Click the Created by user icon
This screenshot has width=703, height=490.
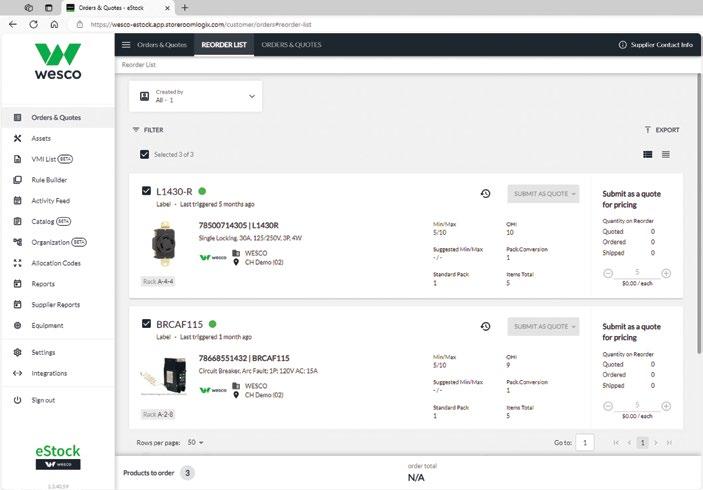click(x=144, y=96)
